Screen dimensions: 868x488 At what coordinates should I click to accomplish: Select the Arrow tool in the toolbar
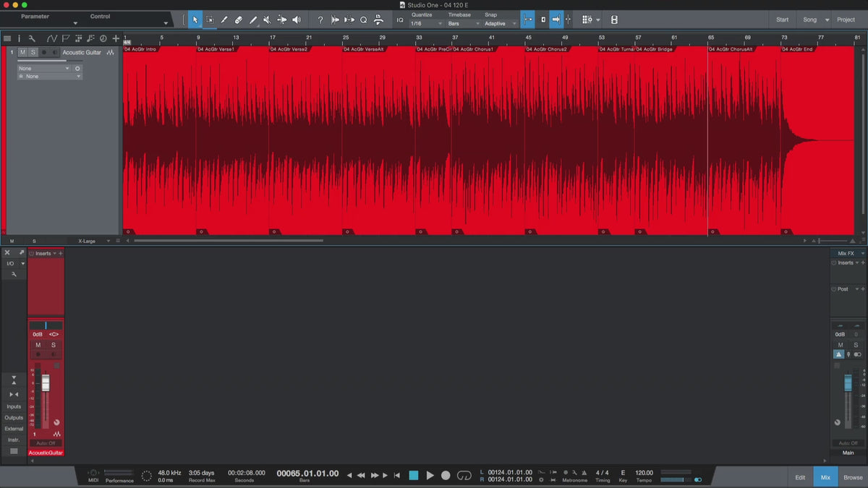[x=195, y=20]
